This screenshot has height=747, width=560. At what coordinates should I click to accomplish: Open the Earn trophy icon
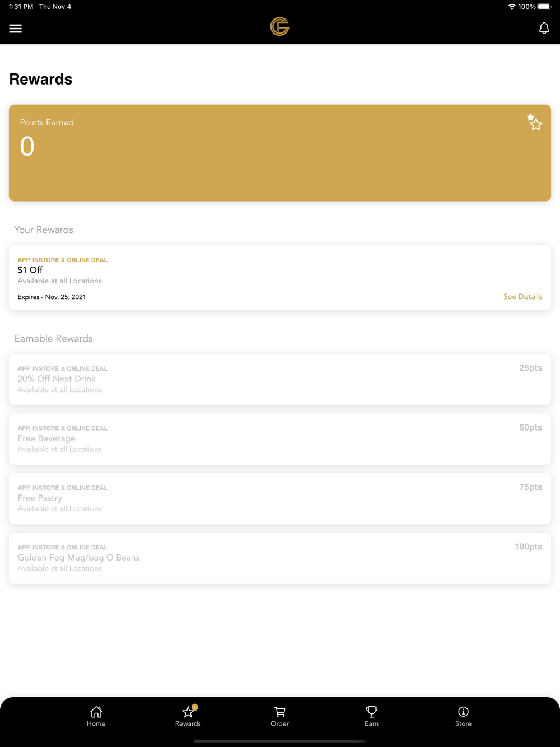click(x=372, y=716)
